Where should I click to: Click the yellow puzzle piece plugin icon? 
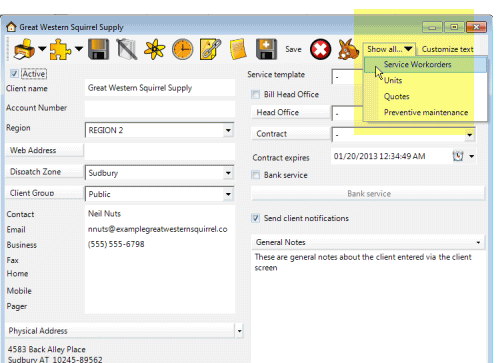[x=60, y=49]
